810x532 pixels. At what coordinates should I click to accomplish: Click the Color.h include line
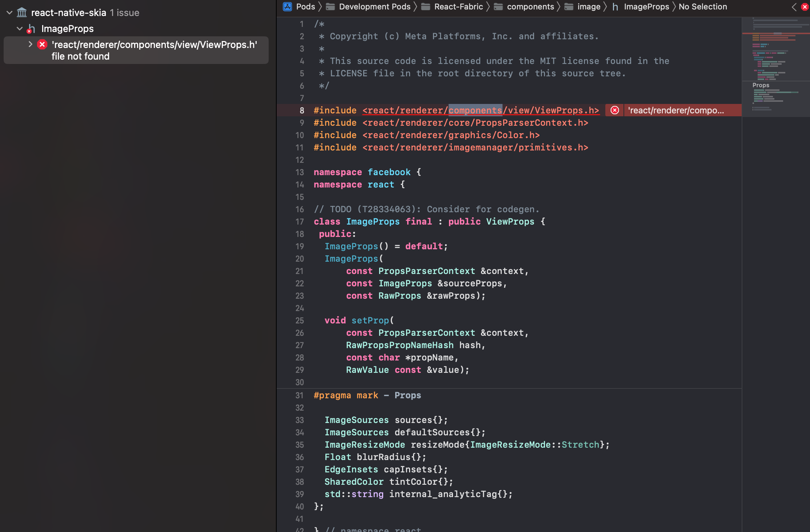427,135
